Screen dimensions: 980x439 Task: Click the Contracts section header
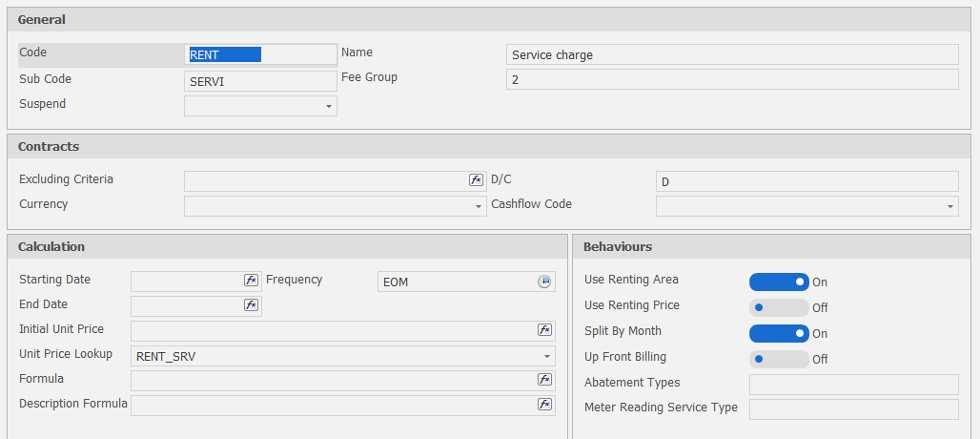(489, 146)
